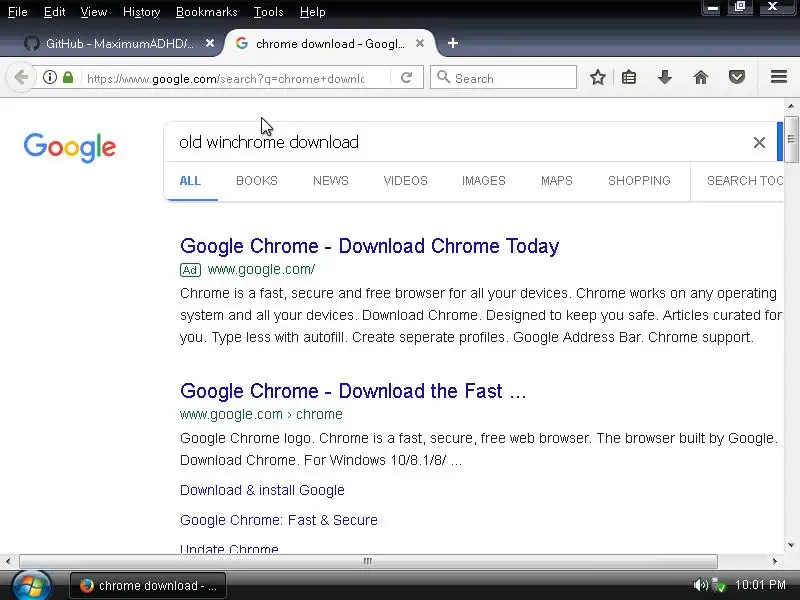The width and height of the screenshot is (800, 600).
Task: Open the History menu
Action: click(141, 12)
